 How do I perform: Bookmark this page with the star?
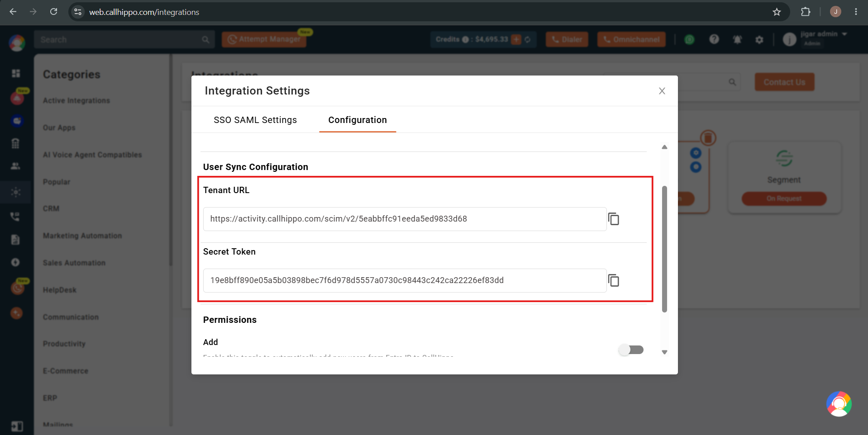pyautogui.click(x=777, y=12)
